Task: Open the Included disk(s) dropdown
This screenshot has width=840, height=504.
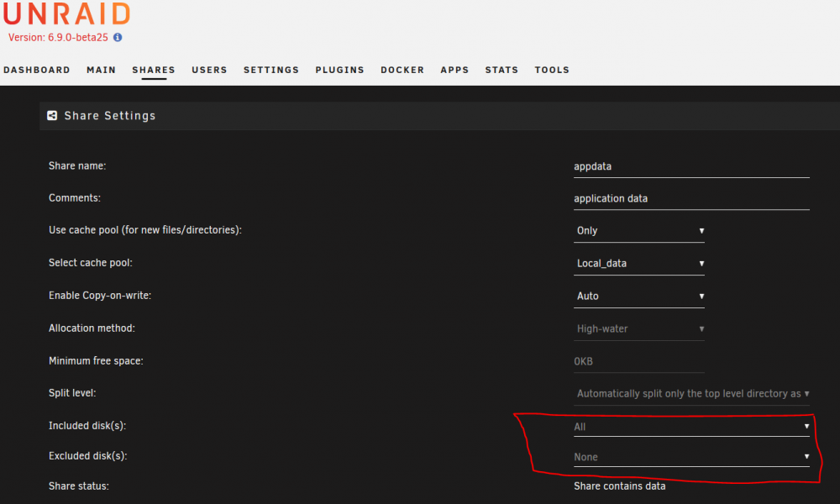Action: (x=691, y=427)
